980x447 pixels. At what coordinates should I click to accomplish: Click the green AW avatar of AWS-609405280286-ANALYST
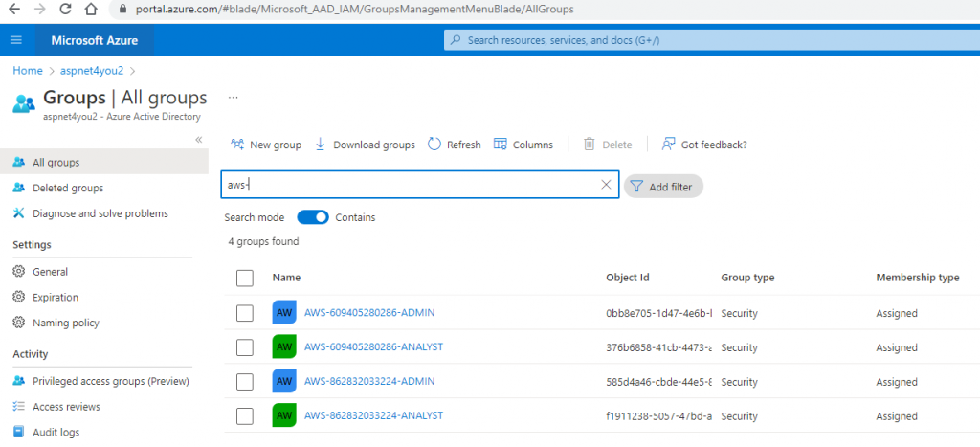(x=284, y=346)
